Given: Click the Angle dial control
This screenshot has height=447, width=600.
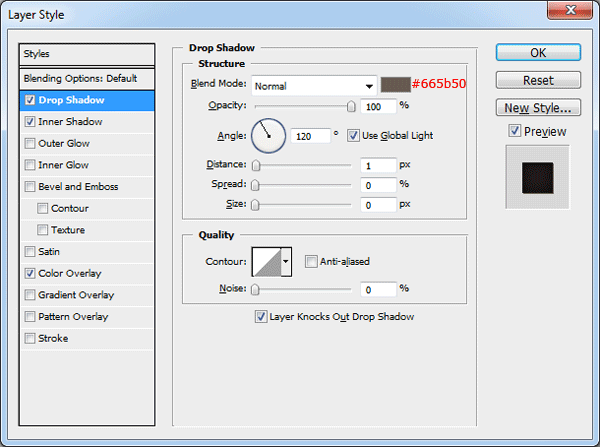Looking at the screenshot, I should pos(268,136).
